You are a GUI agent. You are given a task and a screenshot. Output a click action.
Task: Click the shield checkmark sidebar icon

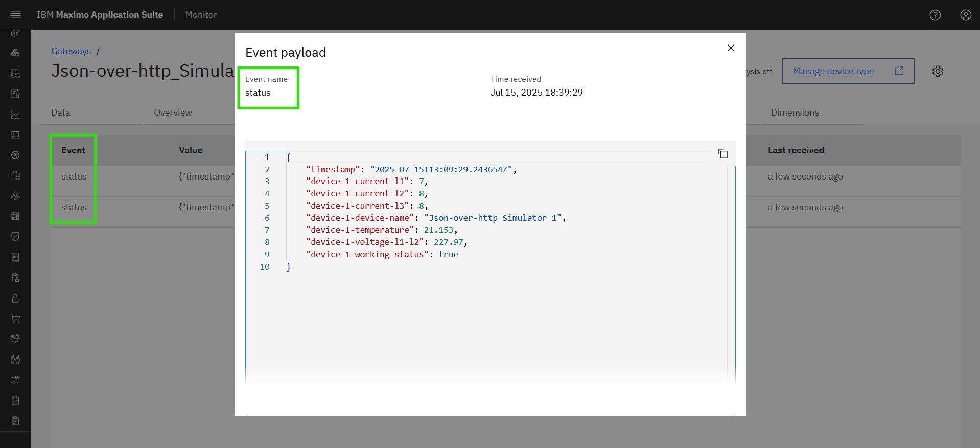tap(15, 237)
